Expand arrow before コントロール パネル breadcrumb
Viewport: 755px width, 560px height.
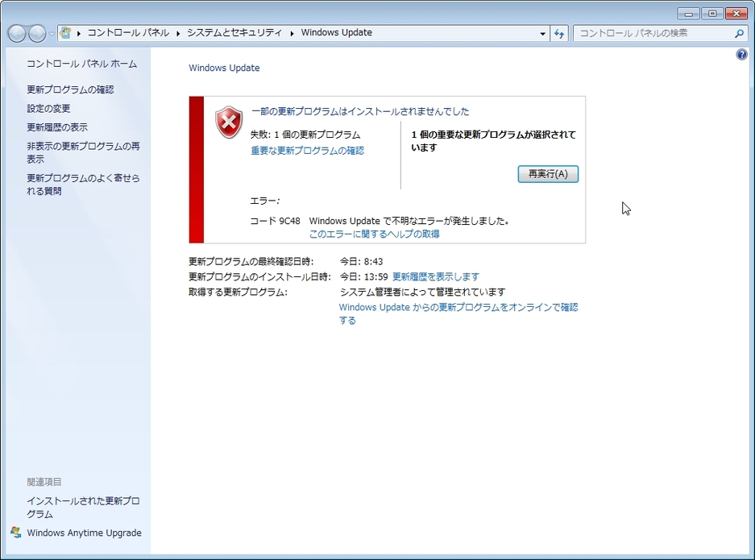(79, 33)
